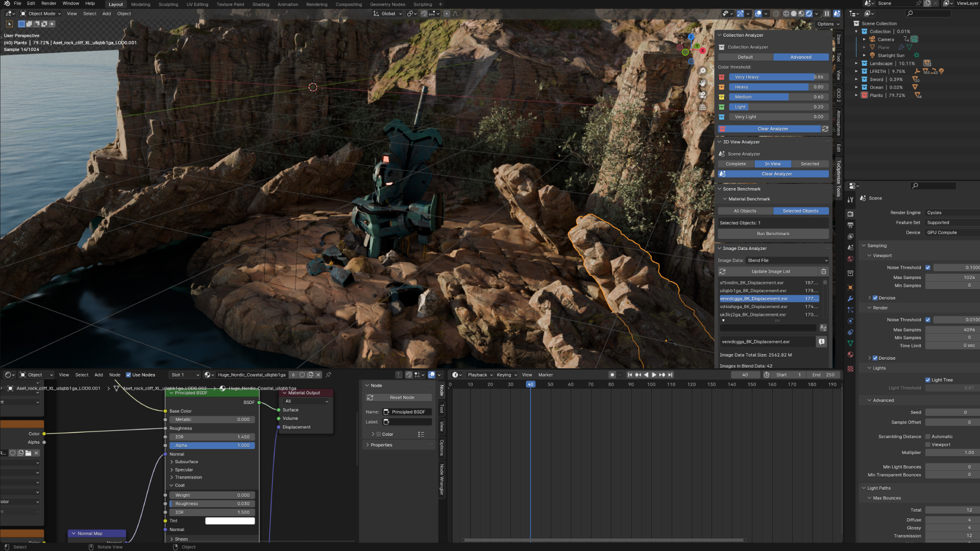Image resolution: width=980 pixels, height=551 pixels.
Task: Open the Image Data Blend File dropdown
Action: pos(788,261)
